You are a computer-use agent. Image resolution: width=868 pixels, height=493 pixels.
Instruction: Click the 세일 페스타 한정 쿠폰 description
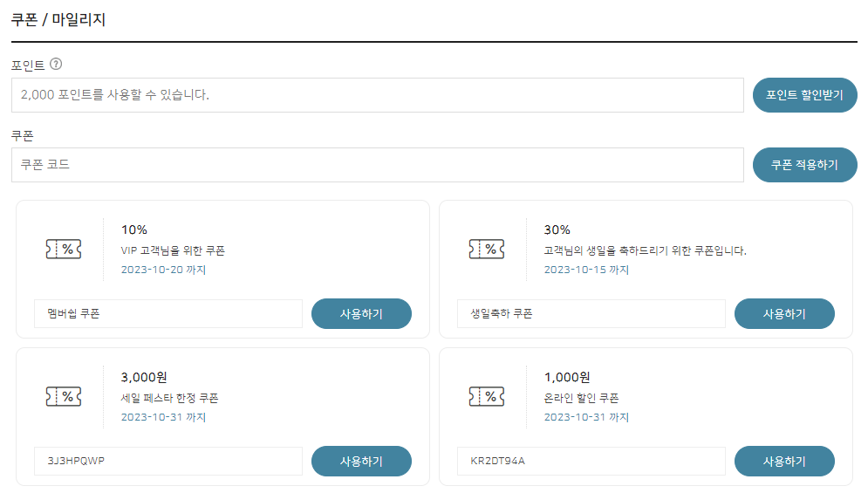point(169,398)
